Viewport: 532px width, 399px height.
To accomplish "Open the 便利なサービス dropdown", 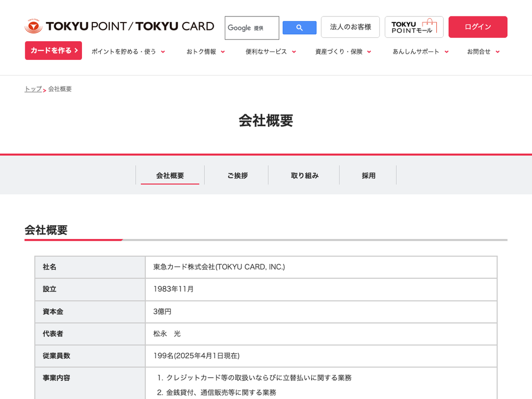I will [x=270, y=51].
